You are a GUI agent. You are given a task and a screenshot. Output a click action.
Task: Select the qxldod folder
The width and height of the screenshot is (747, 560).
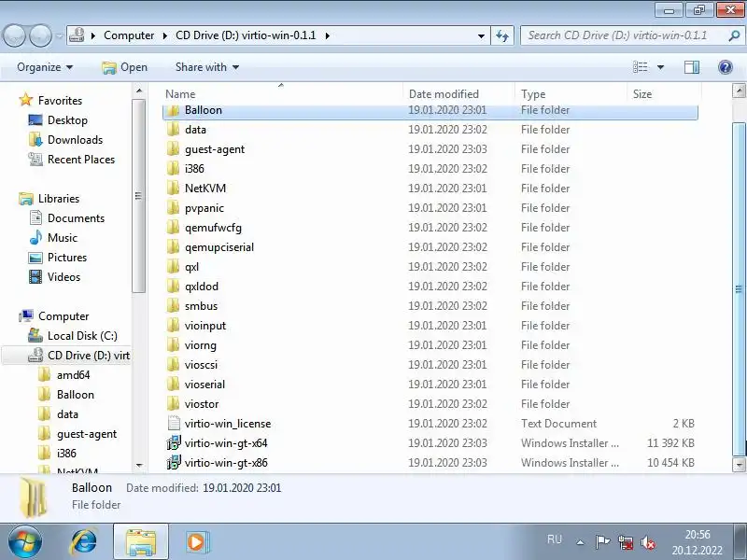pos(430,287)
